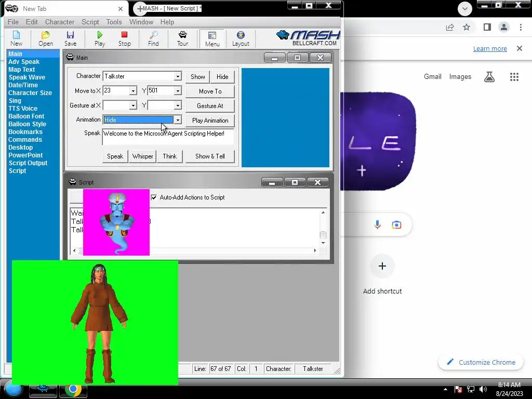The image size is (532, 399).
Task: Click the MASH Bellcraft.com logo
Action: 308,38
